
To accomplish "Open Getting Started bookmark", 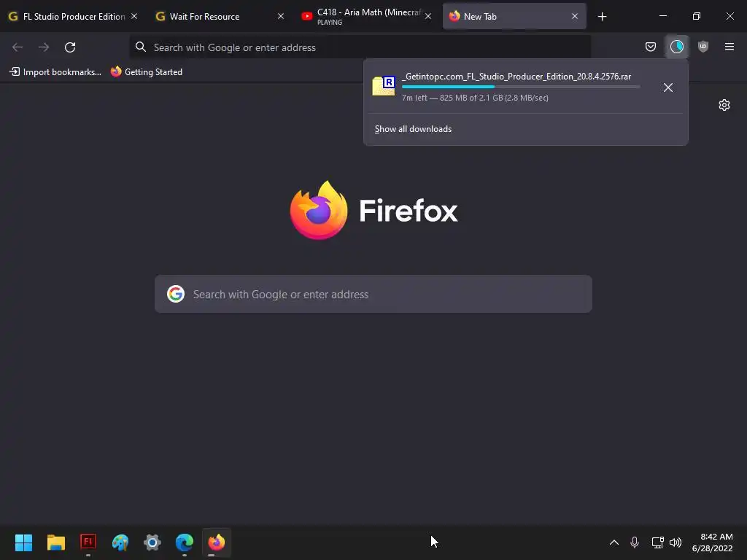I will (147, 72).
